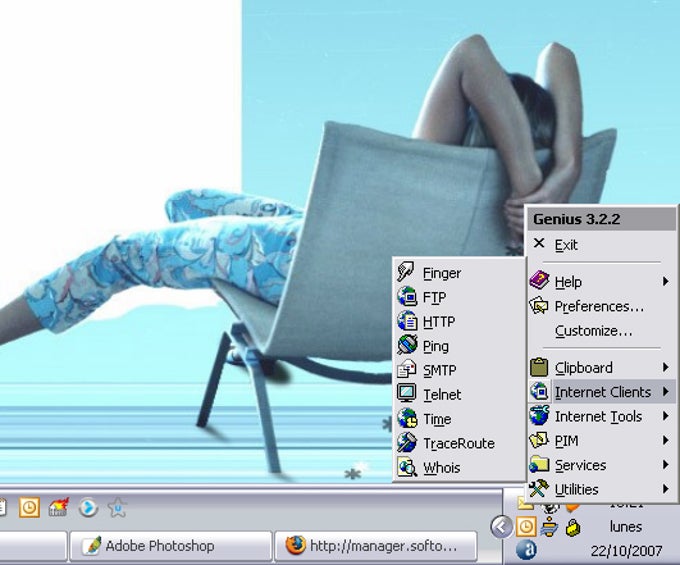Click the PIM icon

(x=539, y=440)
